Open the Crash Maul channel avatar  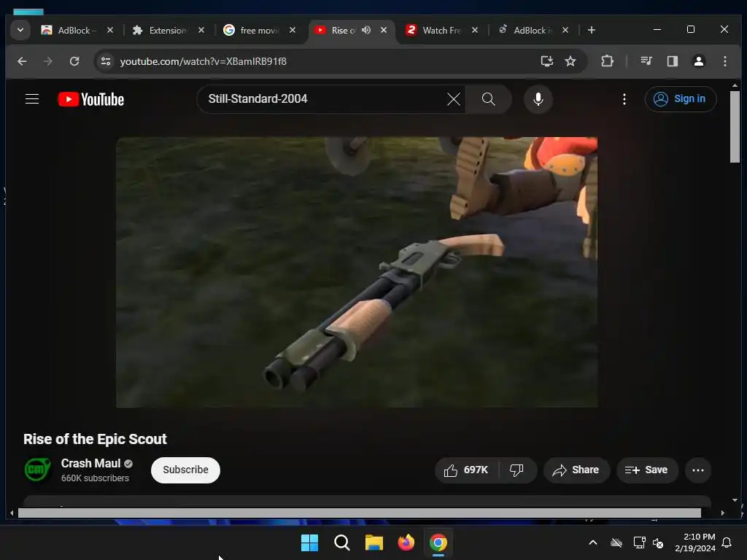(38, 470)
